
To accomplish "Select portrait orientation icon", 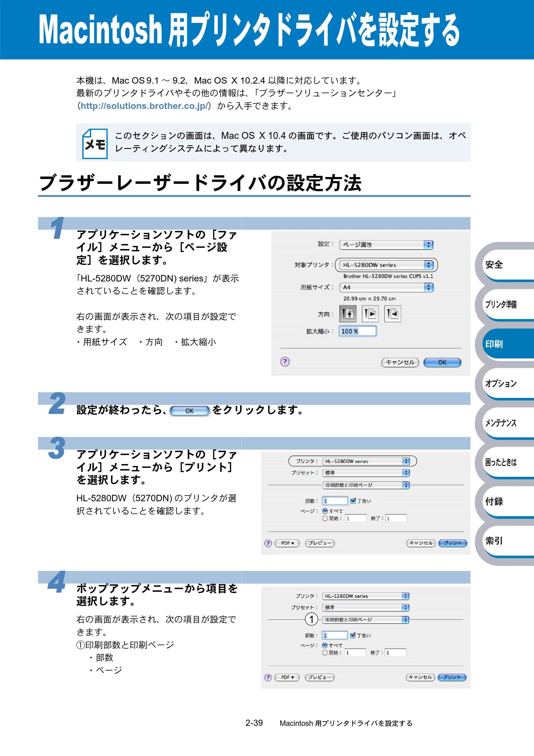I will [x=348, y=314].
